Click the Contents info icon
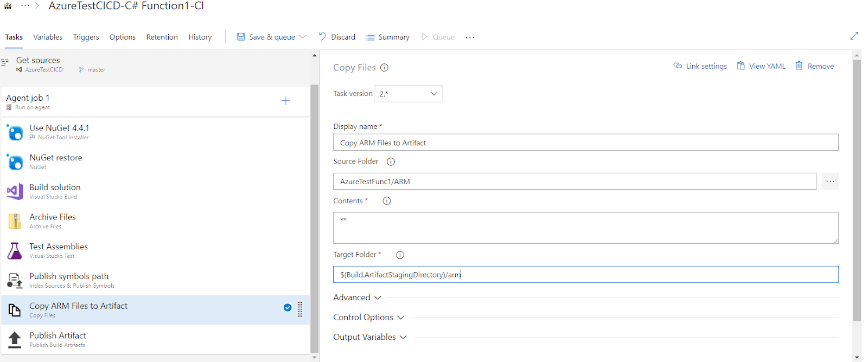 coord(387,201)
